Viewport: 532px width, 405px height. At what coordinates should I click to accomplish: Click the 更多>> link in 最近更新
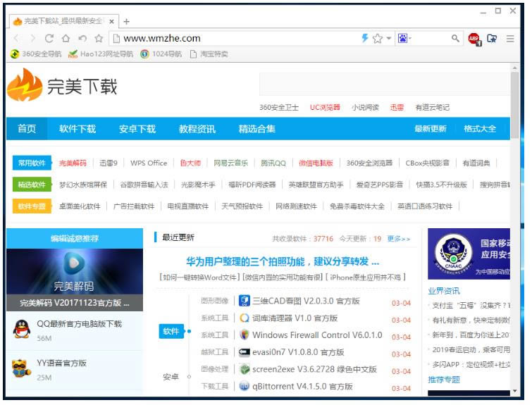point(399,239)
